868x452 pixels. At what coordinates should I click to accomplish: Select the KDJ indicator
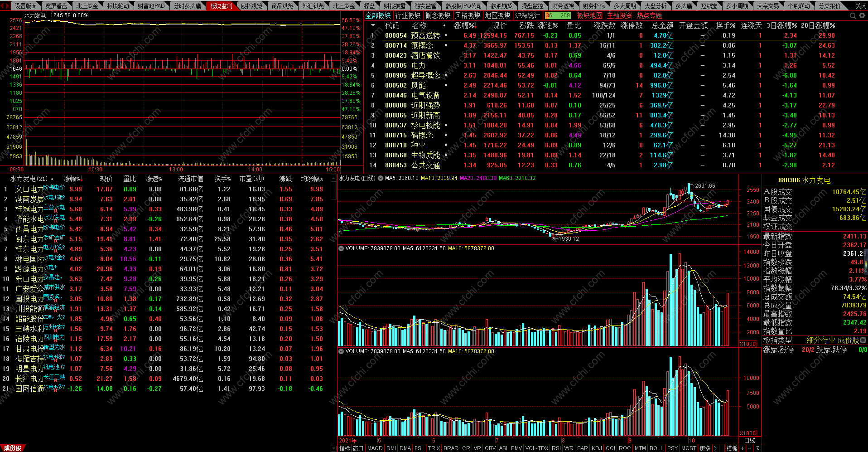[597, 448]
